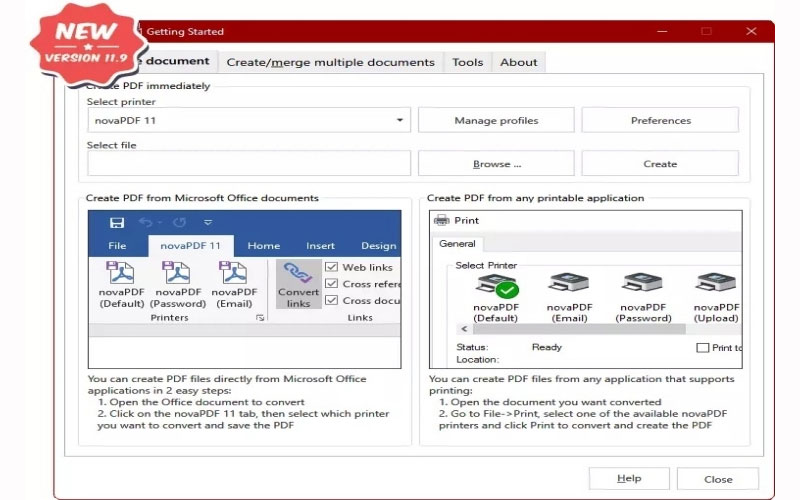The width and height of the screenshot is (800, 500).
Task: Select the Insert ribbon tab
Action: tap(320, 245)
